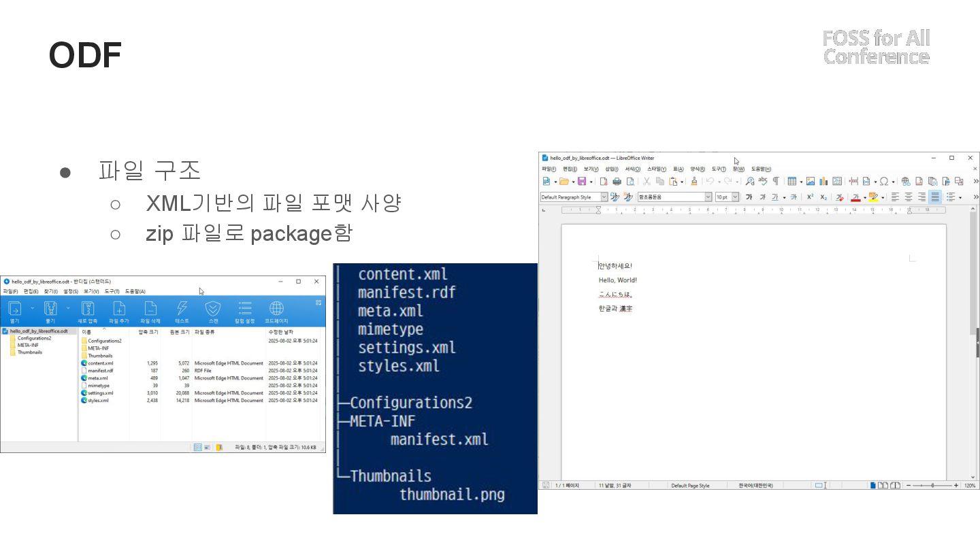Click Bandizip 압축 크기 column header
This screenshot has width=980, height=551.
148,331
